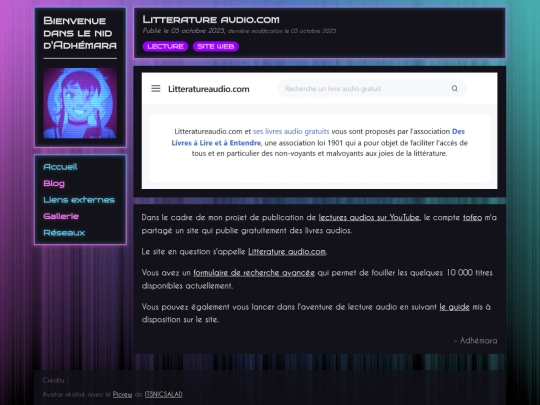The image size is (540, 405).
Task: Click the Litteratureaudio website preview image
Action: [x=319, y=131]
